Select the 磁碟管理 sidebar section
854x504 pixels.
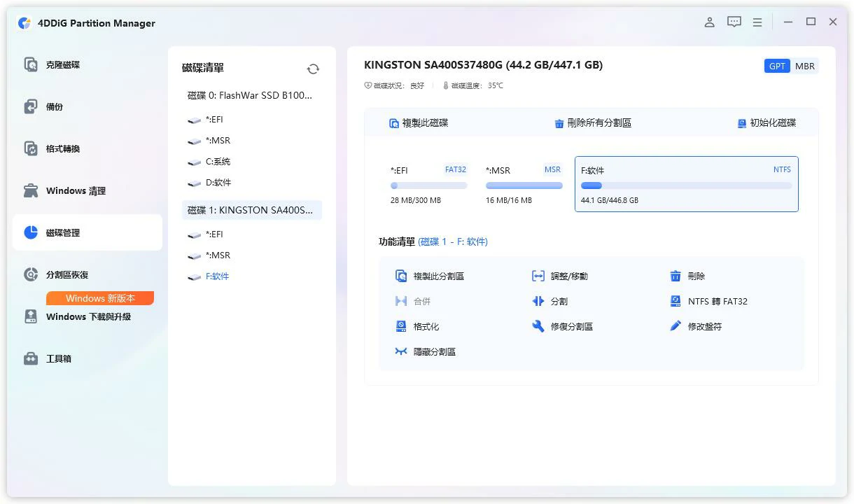(87, 232)
